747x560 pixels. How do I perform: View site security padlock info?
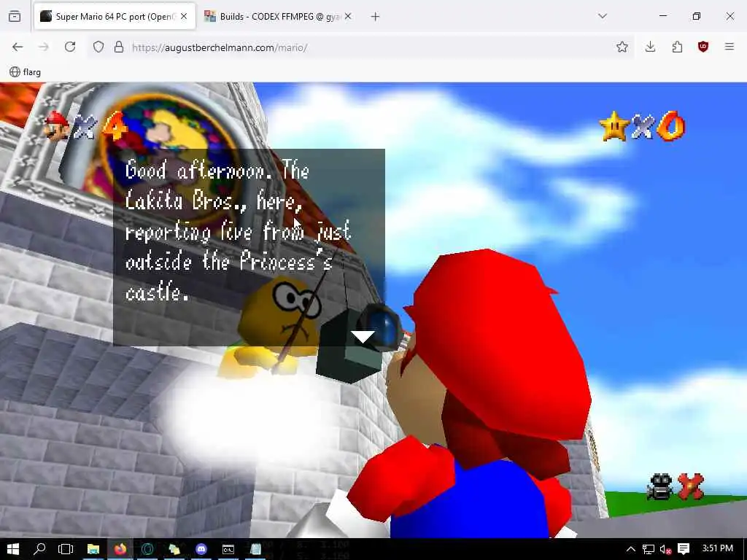coord(119,47)
